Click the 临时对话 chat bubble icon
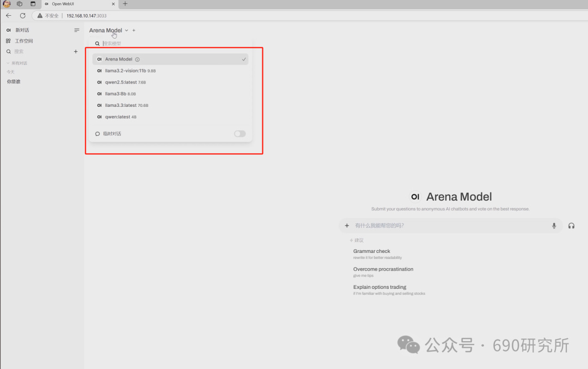The height and width of the screenshot is (369, 588). tap(97, 134)
